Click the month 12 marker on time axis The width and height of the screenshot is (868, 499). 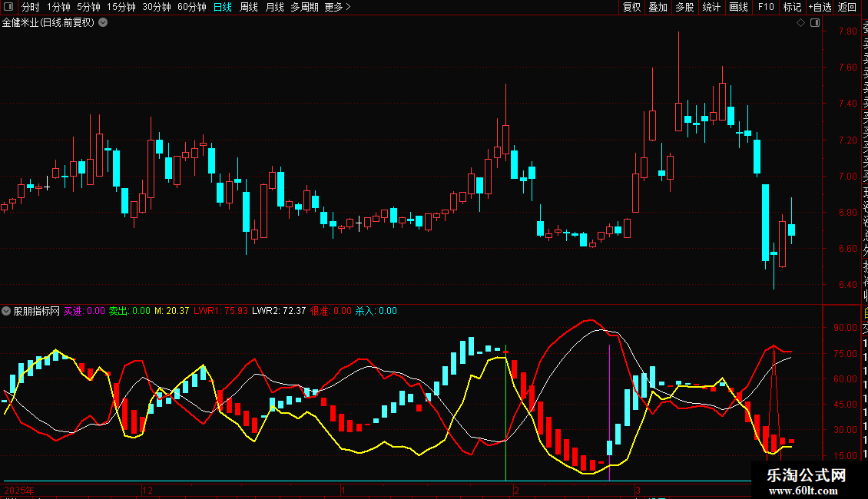(147, 490)
